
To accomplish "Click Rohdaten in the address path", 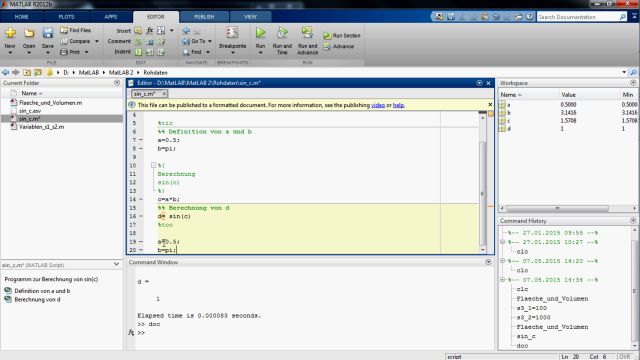I will click(156, 72).
